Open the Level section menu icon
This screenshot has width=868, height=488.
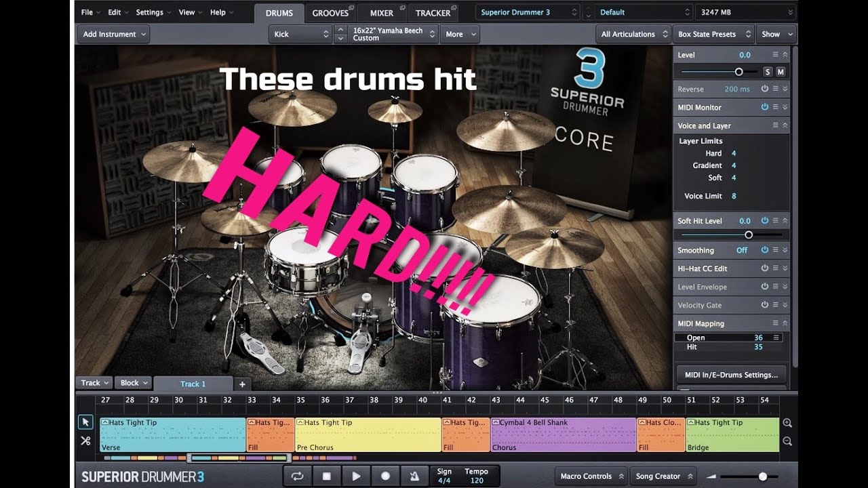(776, 55)
